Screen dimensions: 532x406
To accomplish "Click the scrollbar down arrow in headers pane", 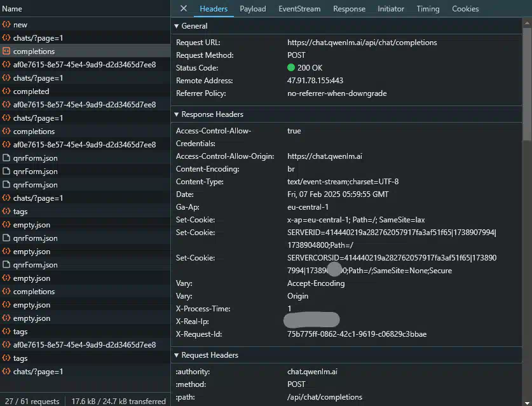I will point(527,403).
